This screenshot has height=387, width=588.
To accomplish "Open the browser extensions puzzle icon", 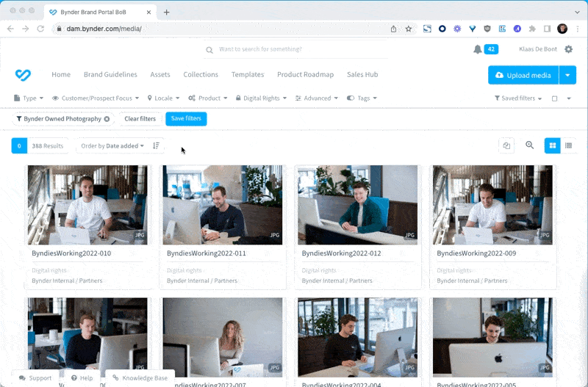I will point(532,29).
